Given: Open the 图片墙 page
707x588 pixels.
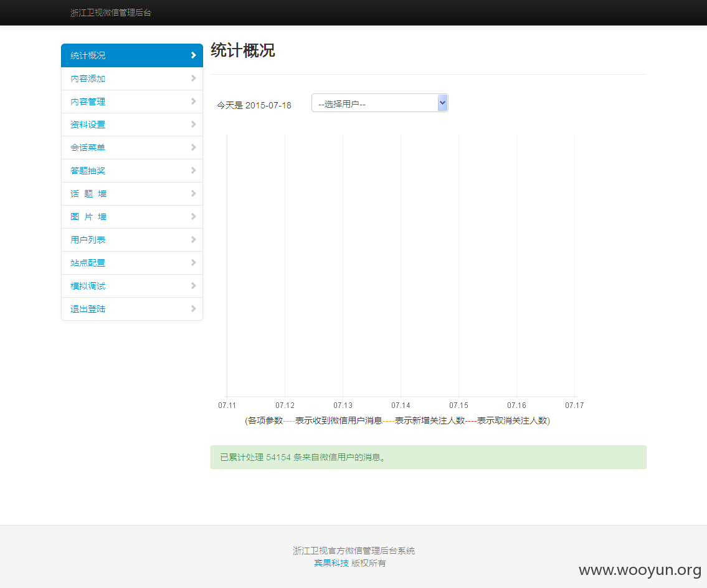Looking at the screenshot, I should [x=131, y=216].
